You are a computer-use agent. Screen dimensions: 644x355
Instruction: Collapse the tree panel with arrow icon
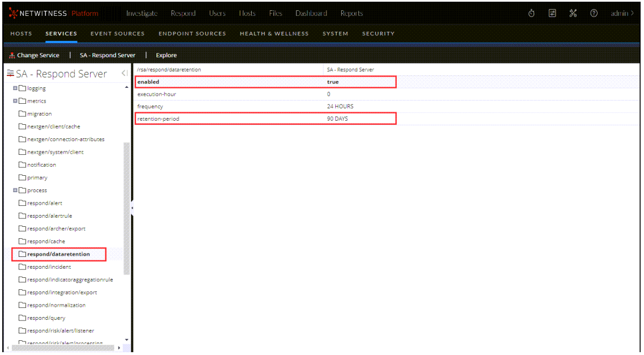[124, 74]
